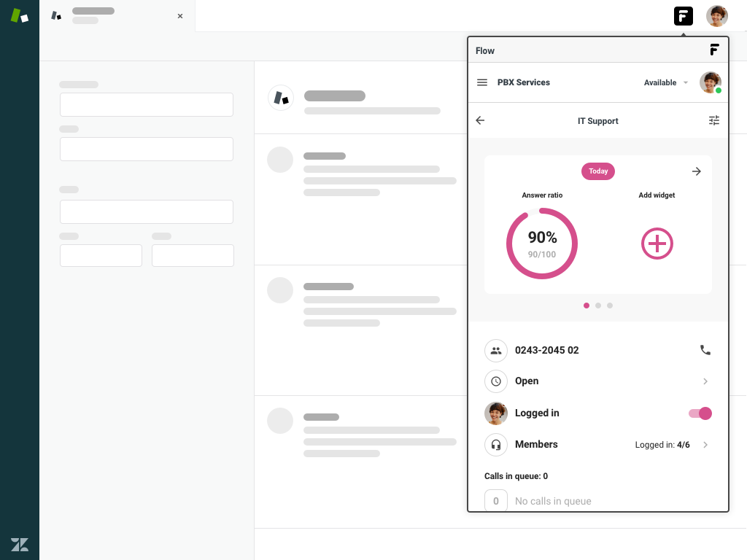Click the Add widget plus icon
The image size is (747, 560).
(657, 244)
